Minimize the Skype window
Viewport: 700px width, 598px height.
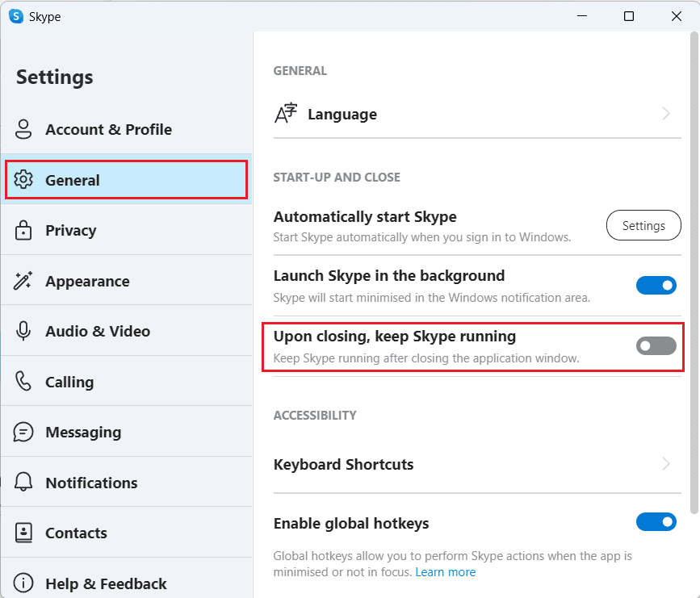(581, 16)
